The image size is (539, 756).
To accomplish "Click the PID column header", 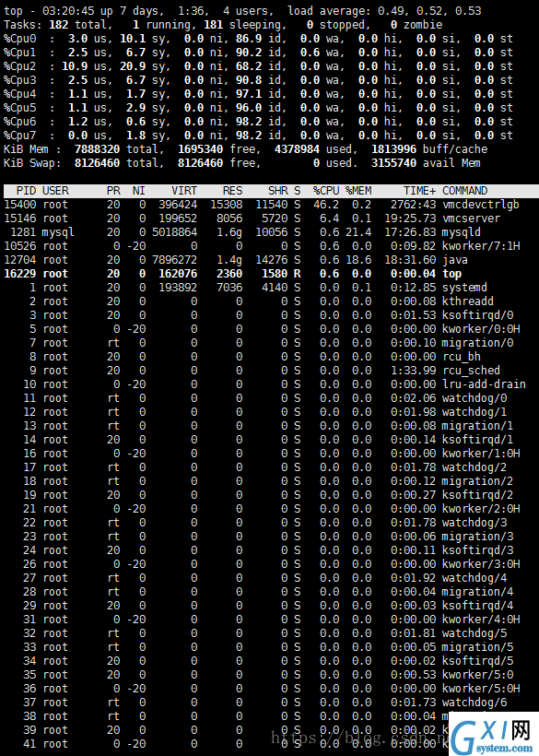I will (x=26, y=191).
